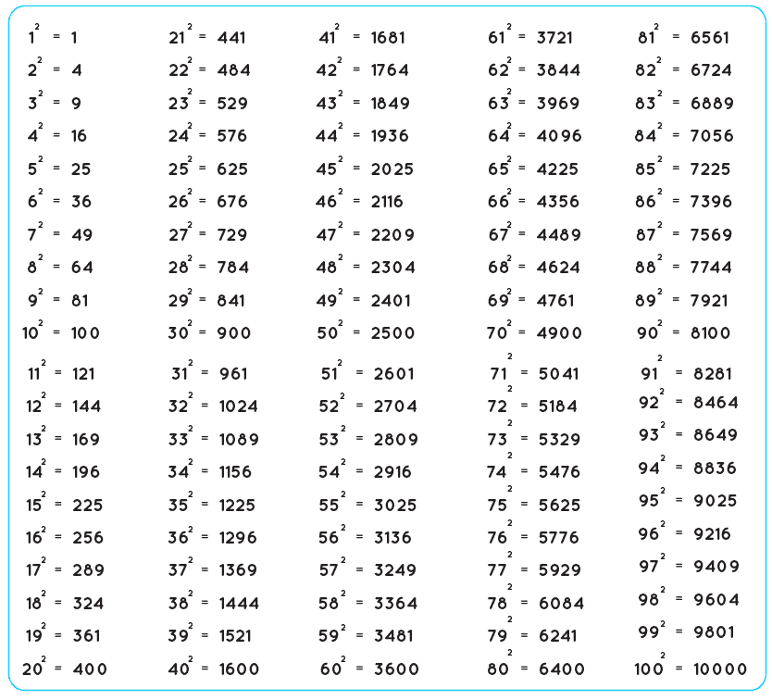The image size is (772, 700).
Task: Select the value 1936 for 44 squared
Action: tap(390, 136)
